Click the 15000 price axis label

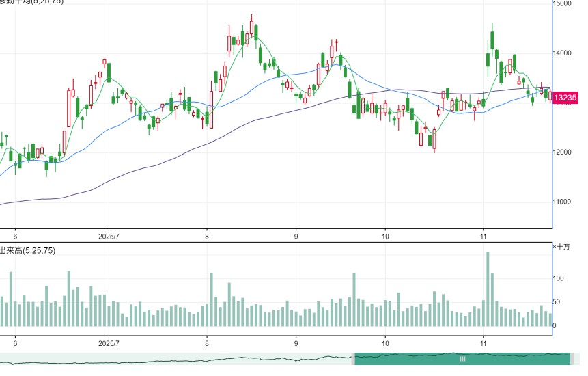pyautogui.click(x=562, y=3)
